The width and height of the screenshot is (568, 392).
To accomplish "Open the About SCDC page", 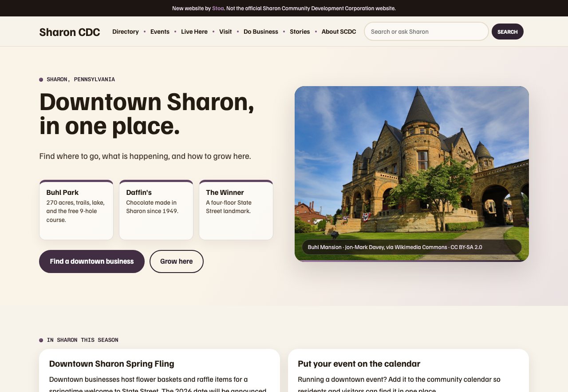I will tap(339, 32).
